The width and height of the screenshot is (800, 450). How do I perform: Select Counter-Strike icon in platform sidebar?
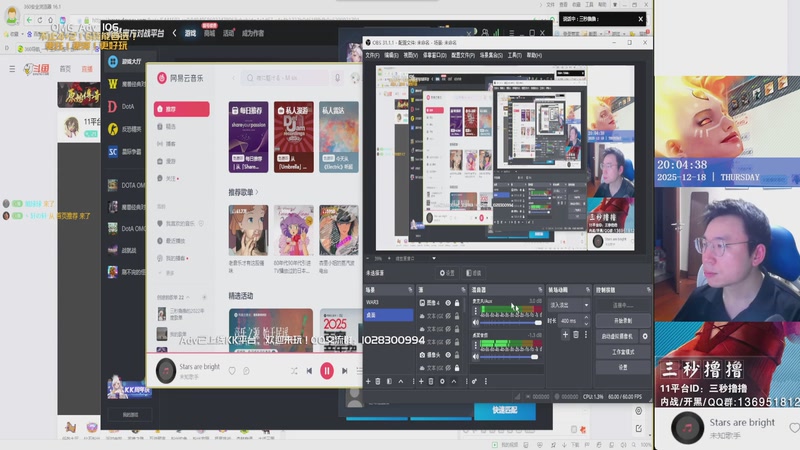tap(113, 129)
